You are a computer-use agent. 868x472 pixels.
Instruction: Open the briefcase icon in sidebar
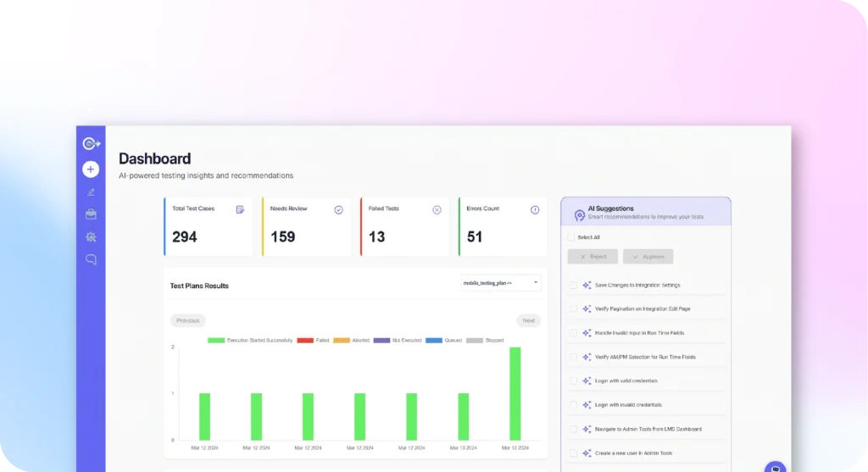(91, 214)
